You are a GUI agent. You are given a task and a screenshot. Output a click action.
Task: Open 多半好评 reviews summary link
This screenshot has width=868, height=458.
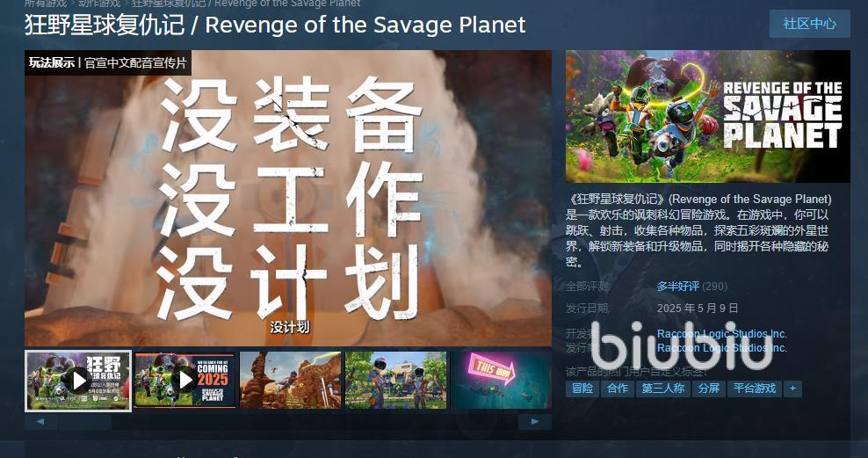pyautogui.click(x=677, y=287)
